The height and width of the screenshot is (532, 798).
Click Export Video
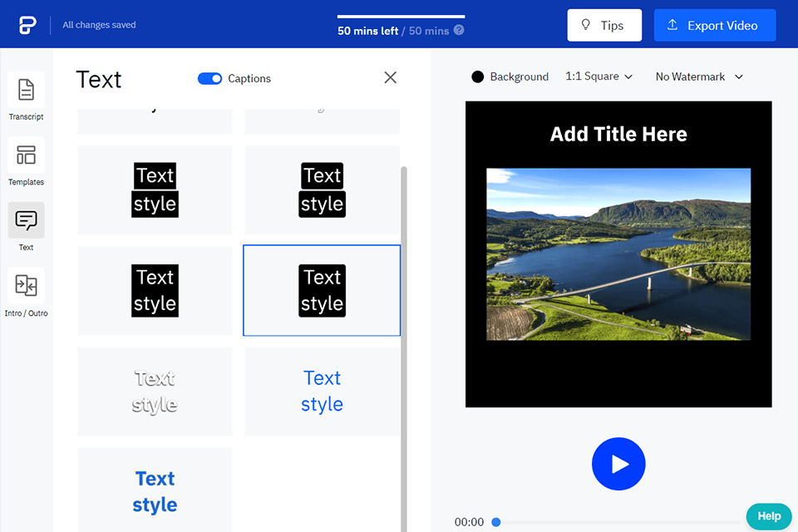(715, 25)
